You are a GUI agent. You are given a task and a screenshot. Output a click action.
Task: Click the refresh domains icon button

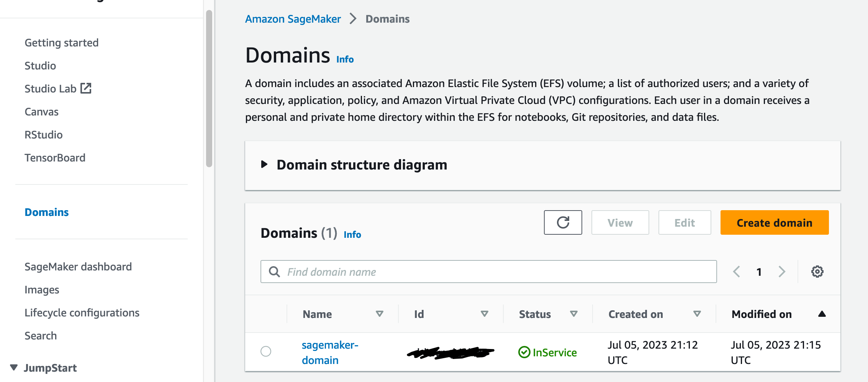point(563,222)
